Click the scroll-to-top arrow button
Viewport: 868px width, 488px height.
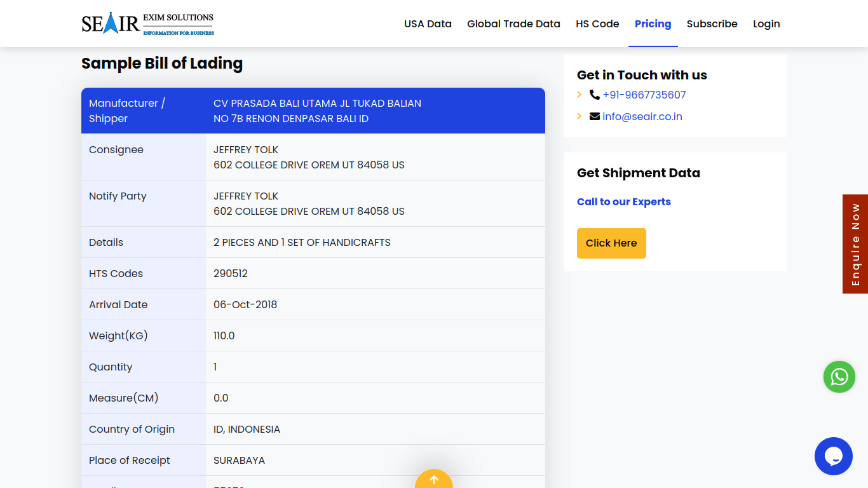tap(434, 479)
